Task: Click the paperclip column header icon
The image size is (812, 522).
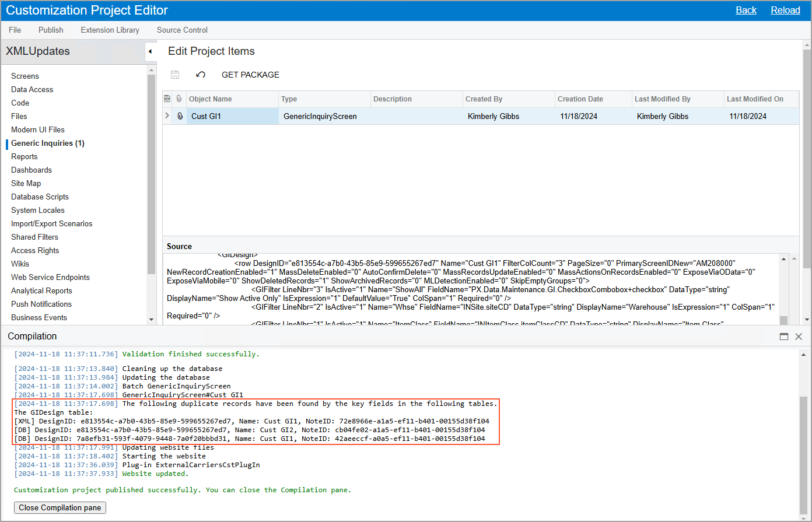Action: click(179, 99)
